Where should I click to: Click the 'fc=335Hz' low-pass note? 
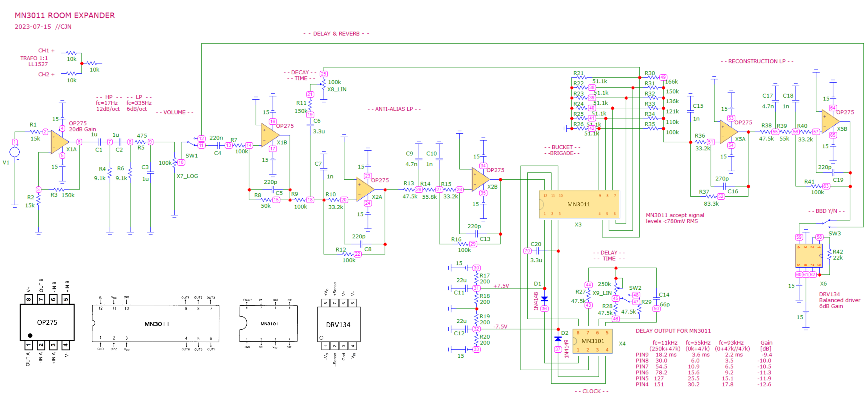coord(139,103)
